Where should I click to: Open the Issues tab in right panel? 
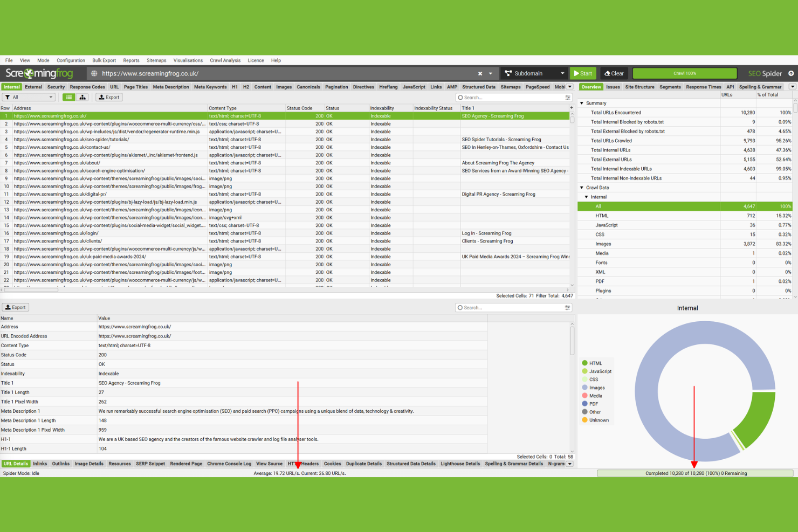tap(613, 87)
